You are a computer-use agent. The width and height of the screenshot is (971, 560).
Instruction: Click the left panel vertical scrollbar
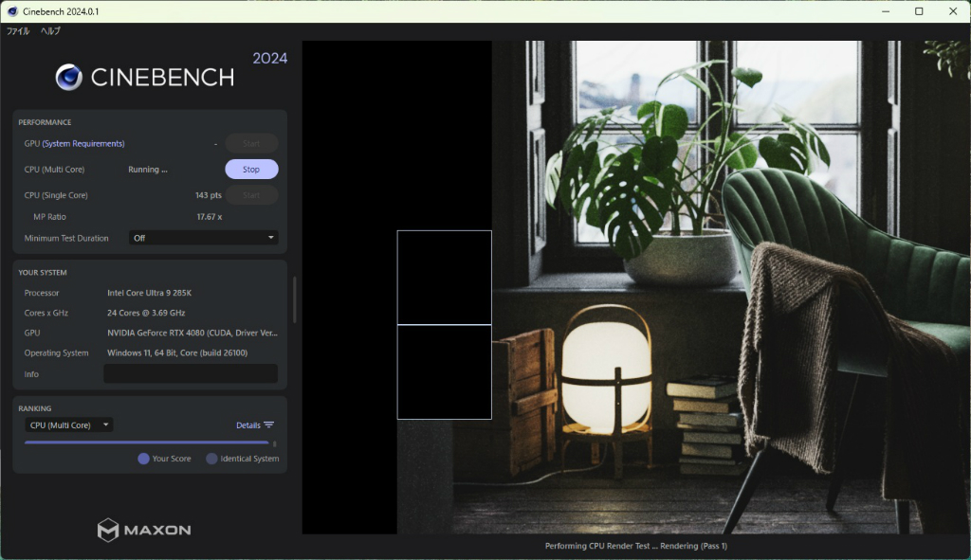tap(294, 299)
